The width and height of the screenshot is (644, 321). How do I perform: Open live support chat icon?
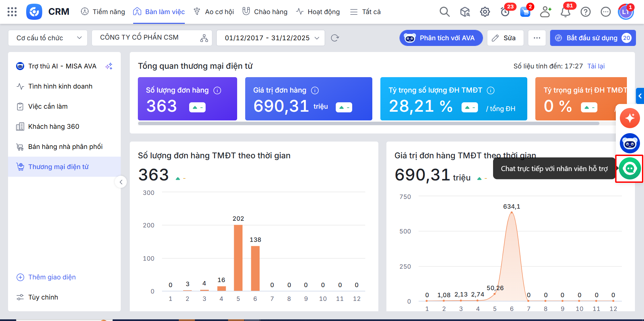630,168
